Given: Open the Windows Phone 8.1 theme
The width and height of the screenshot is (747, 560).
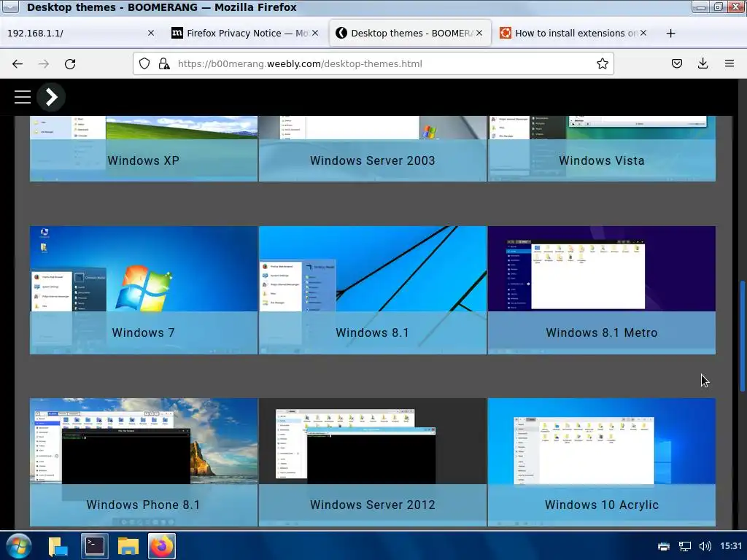Looking at the screenshot, I should (144, 462).
